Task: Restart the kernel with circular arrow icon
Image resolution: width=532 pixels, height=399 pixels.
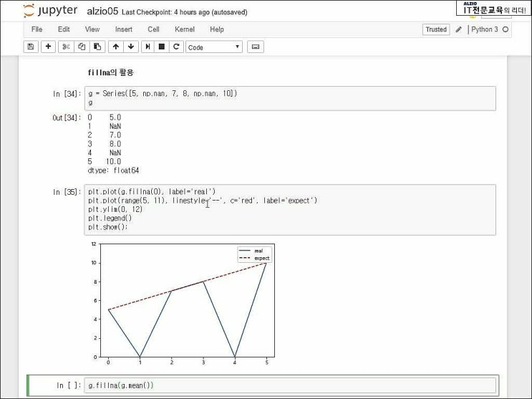Action: pos(176,47)
